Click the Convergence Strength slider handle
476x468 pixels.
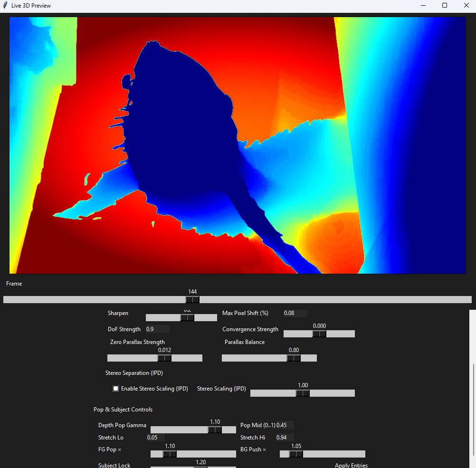(x=319, y=334)
